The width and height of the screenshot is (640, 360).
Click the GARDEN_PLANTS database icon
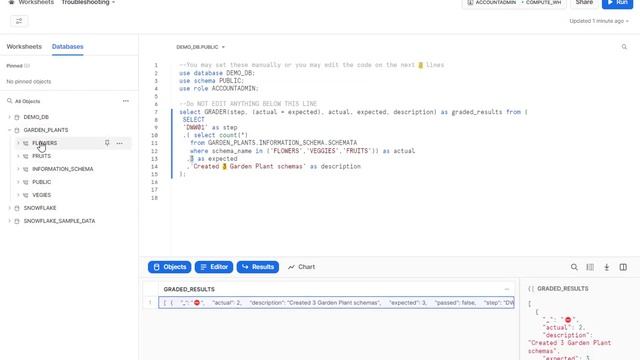tap(17, 130)
